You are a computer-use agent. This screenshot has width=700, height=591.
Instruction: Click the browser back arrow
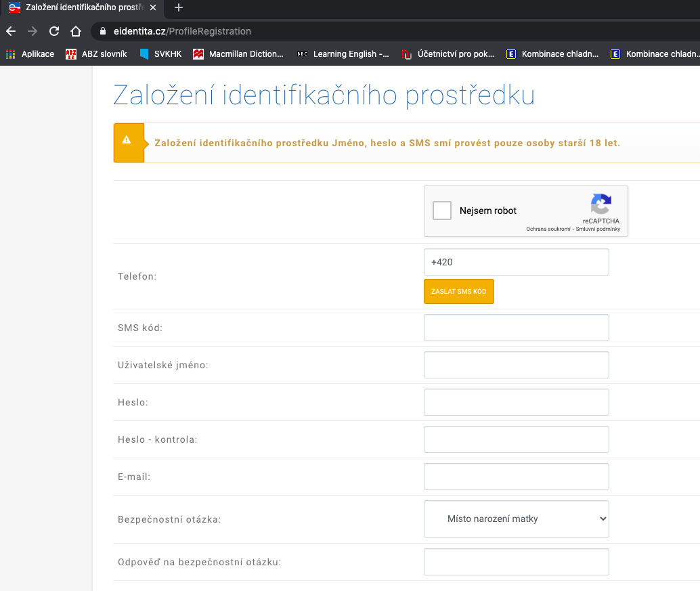pyautogui.click(x=10, y=31)
